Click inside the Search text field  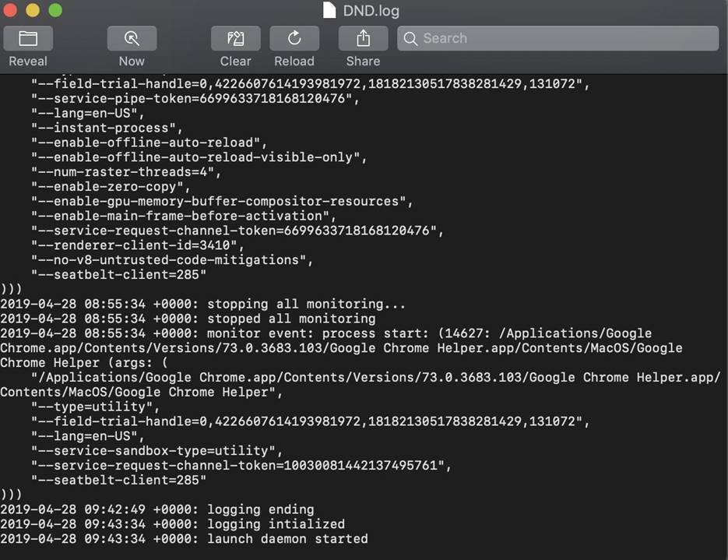click(561, 38)
